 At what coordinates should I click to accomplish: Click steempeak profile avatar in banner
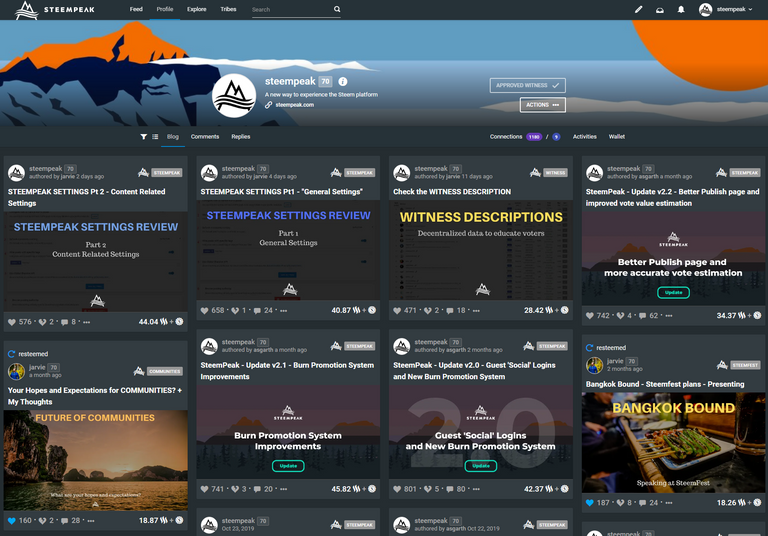(234, 96)
